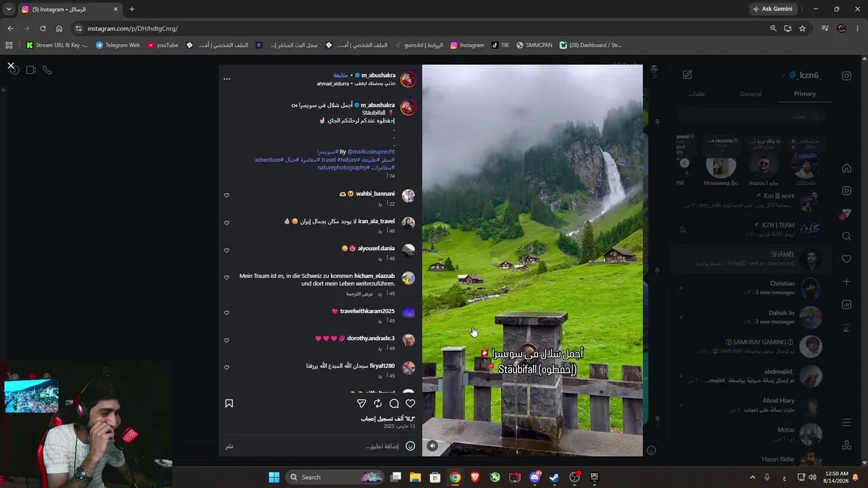Like hicham_elazzab's comment
Image resolution: width=868 pixels, height=488 pixels.
pyautogui.click(x=226, y=277)
